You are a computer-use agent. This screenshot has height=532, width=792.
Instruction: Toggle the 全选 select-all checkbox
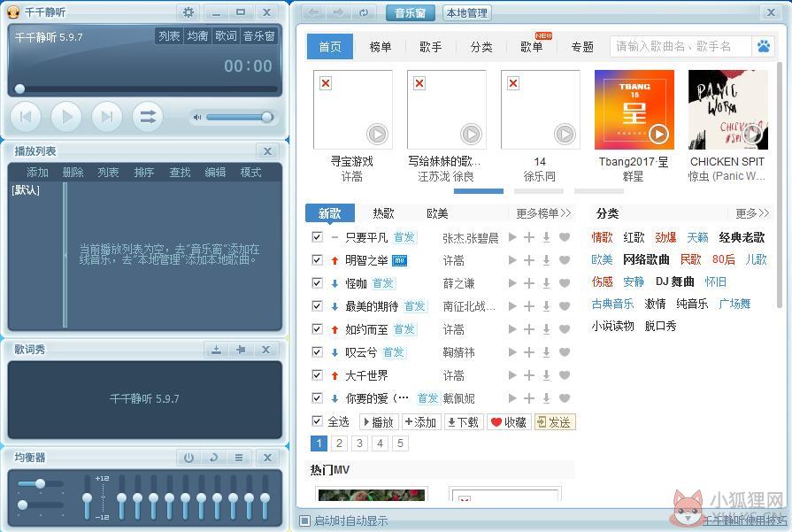(x=317, y=420)
